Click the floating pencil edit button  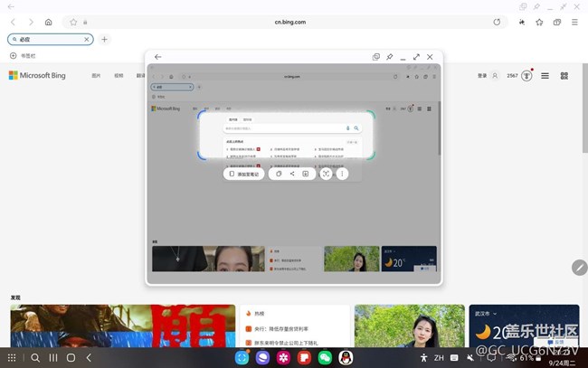579,268
